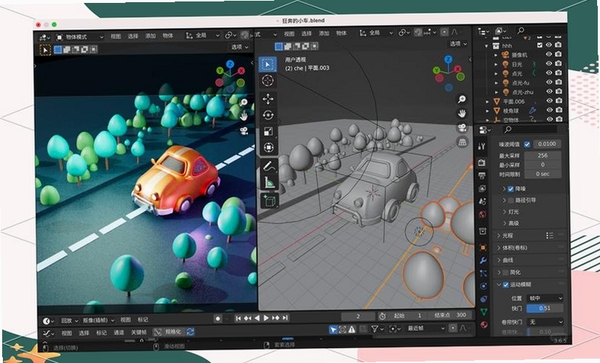
Task: Select the Rotate tool in viewport toolbar
Action: tap(268, 115)
